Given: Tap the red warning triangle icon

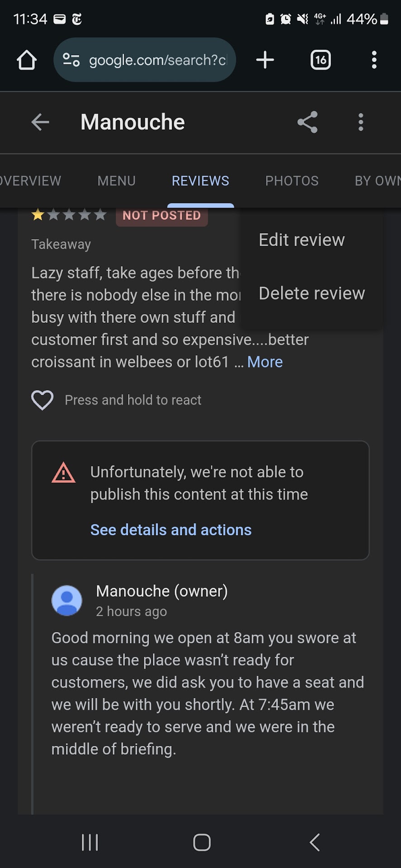Looking at the screenshot, I should coord(63,473).
